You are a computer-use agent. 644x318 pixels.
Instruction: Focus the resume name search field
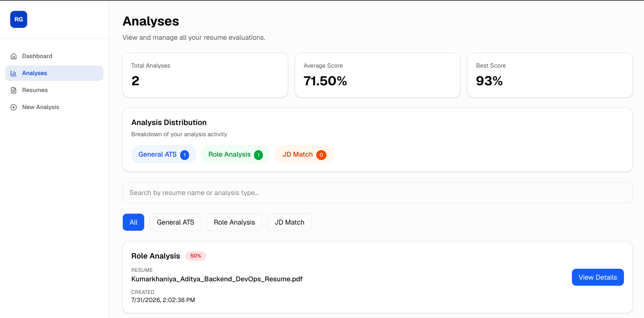pos(377,193)
